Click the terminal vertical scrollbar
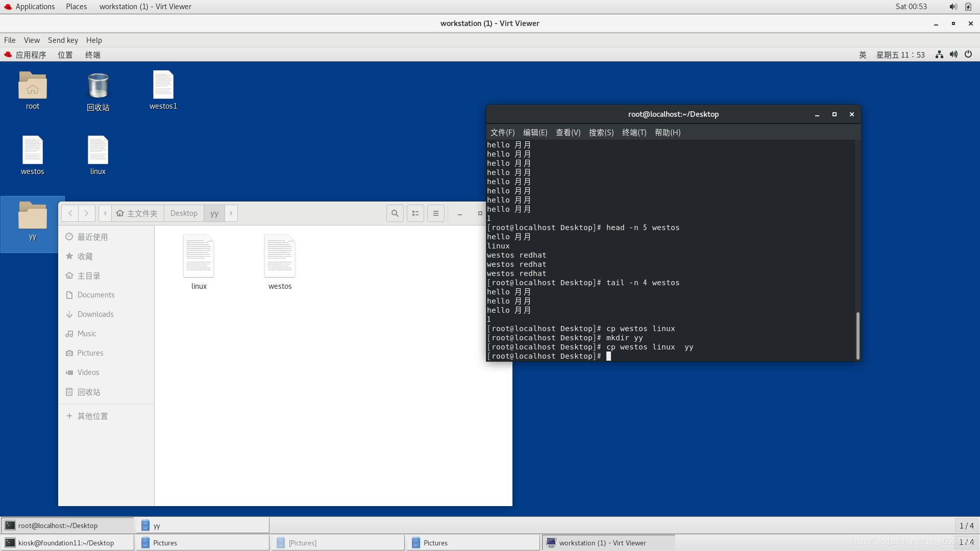The width and height of the screenshot is (980, 551). click(x=857, y=335)
